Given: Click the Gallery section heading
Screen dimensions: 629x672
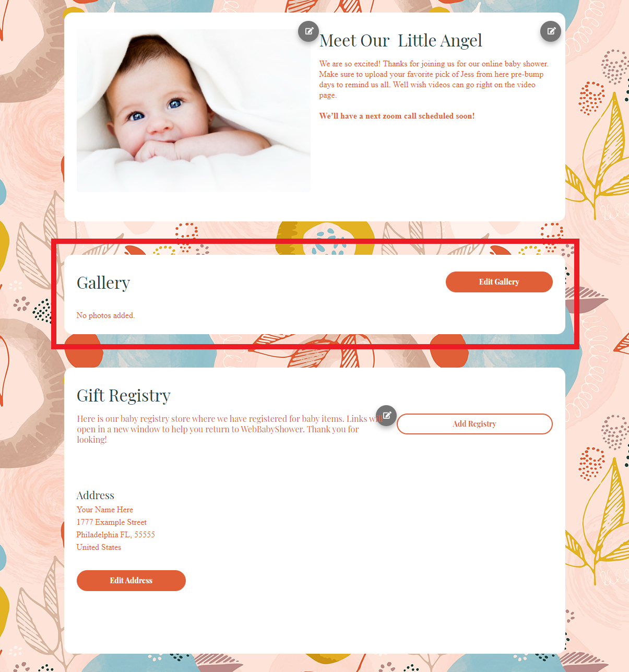Looking at the screenshot, I should (x=103, y=283).
